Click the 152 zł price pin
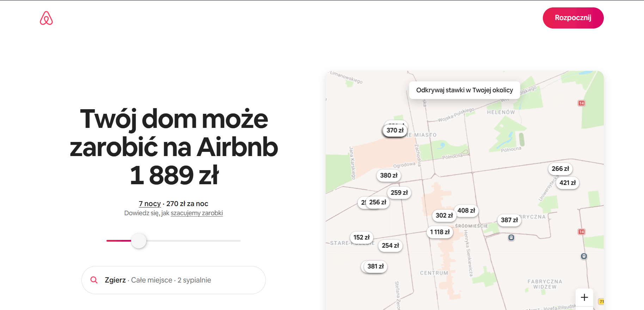The width and height of the screenshot is (644, 310). (361, 237)
